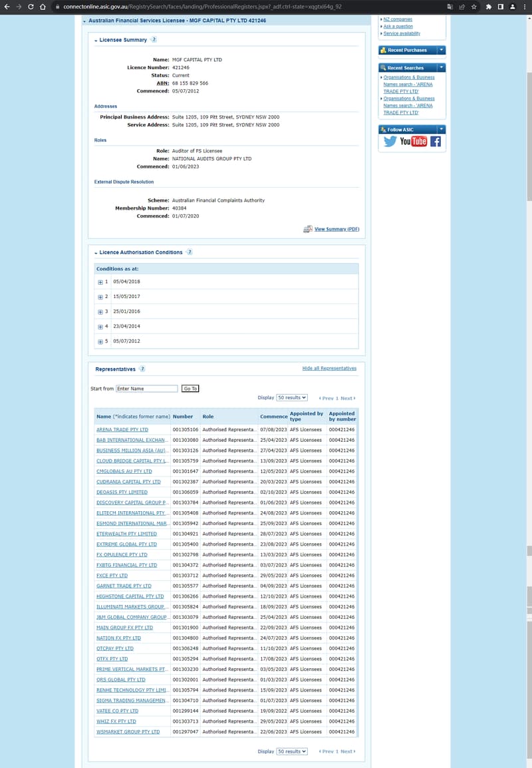The height and width of the screenshot is (768, 532).
Task: Open CMGLOBALS AU PTY LTD representative
Action: tap(124, 471)
